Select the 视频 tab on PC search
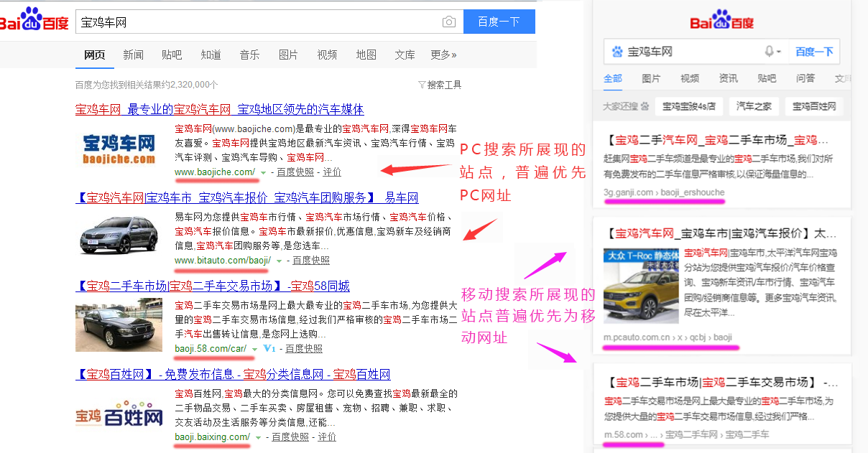The width and height of the screenshot is (868, 453). click(x=327, y=55)
